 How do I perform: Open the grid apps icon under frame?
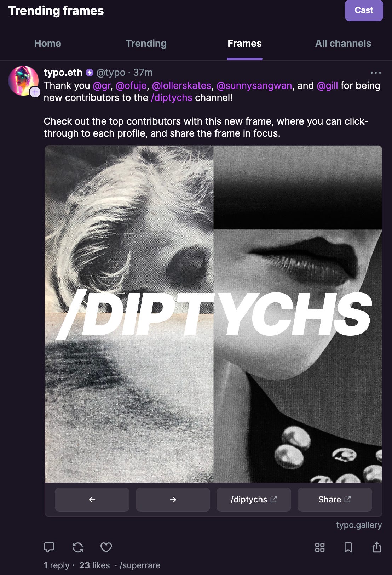320,547
